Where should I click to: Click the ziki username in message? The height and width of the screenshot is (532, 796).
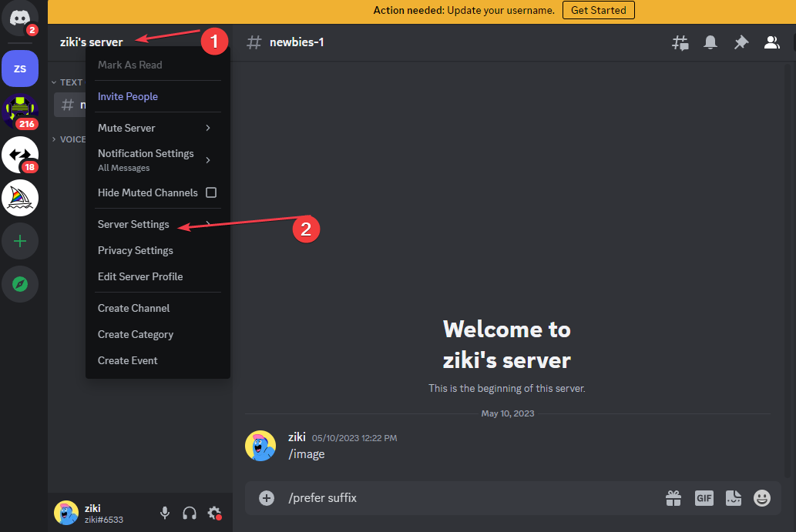click(297, 437)
